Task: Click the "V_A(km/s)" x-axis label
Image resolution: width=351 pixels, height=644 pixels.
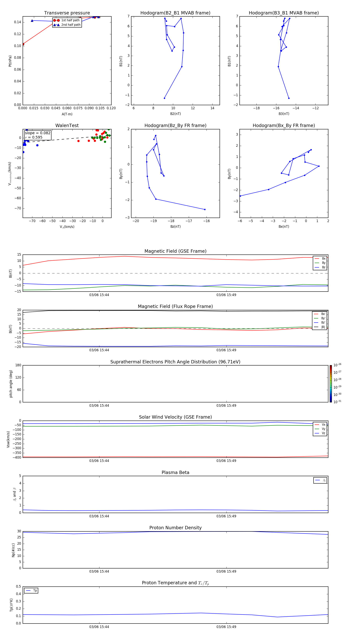Action: tap(67, 227)
